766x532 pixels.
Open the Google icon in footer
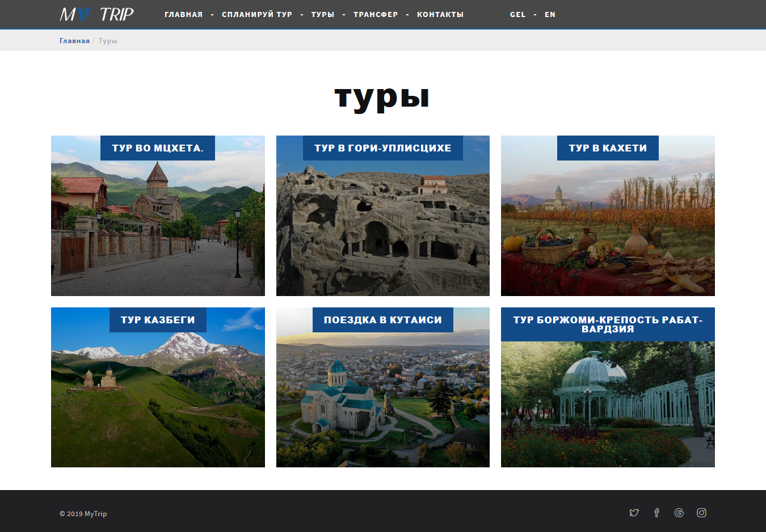click(x=679, y=513)
